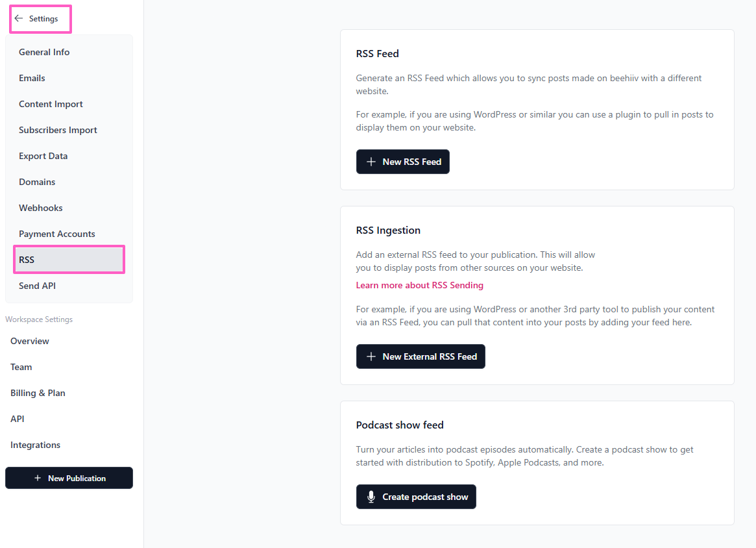Go to Team workspace settings
756x548 pixels.
(x=21, y=367)
